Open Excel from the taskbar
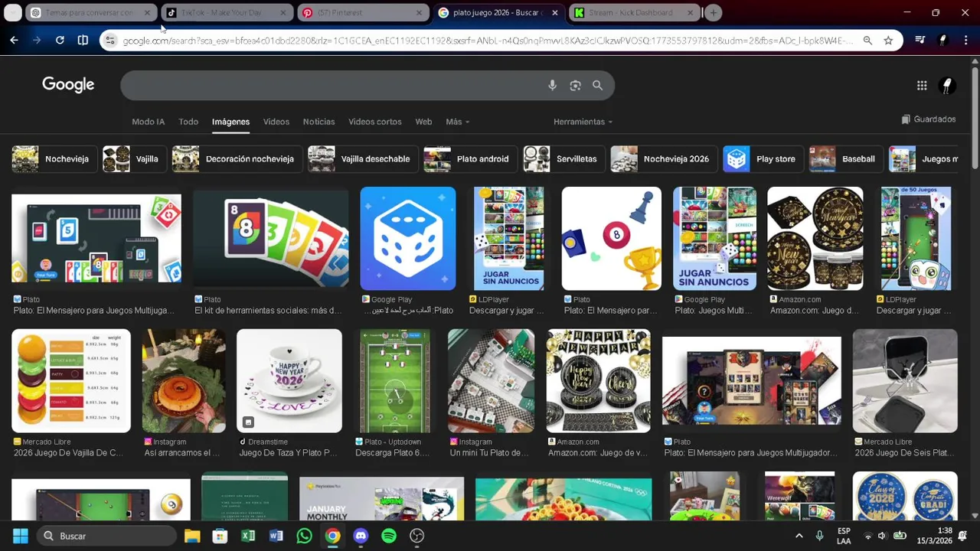This screenshot has height=551, width=980. click(248, 536)
